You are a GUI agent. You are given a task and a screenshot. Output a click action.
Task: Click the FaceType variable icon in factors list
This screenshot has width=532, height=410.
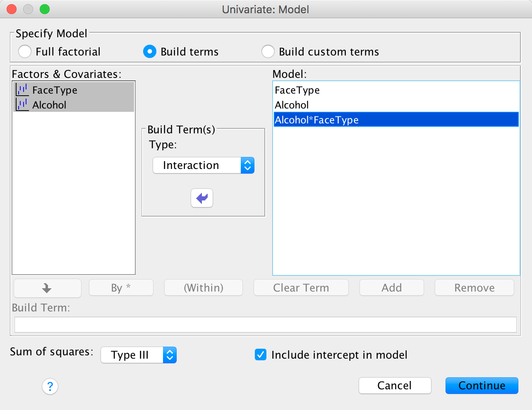(x=22, y=90)
